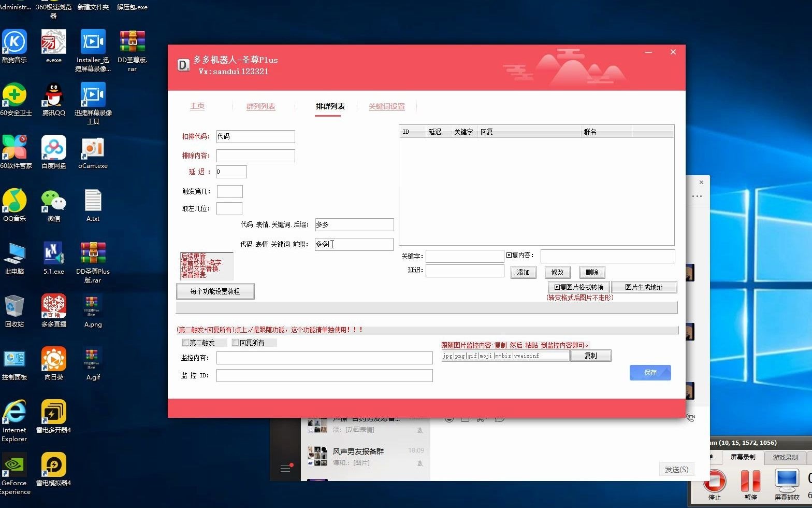Open the 屏幕录制 tab in oCam
The height and width of the screenshot is (508, 812).
743,457
